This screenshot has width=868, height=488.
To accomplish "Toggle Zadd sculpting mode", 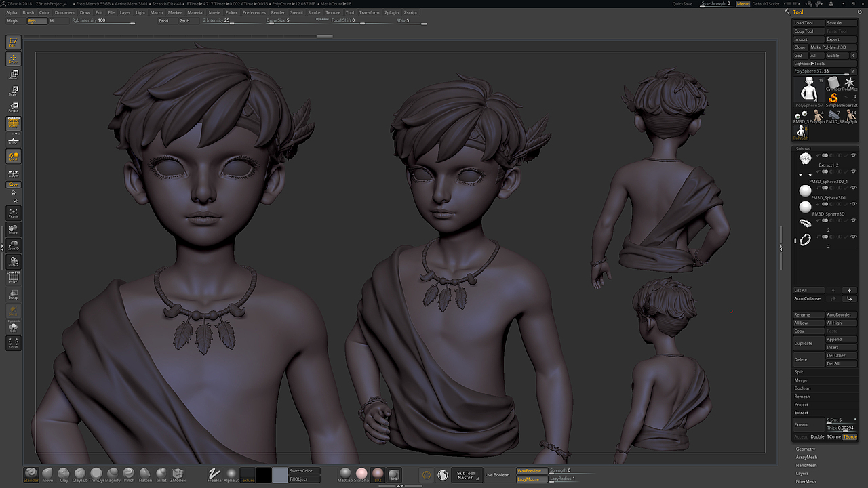I will 163,20.
